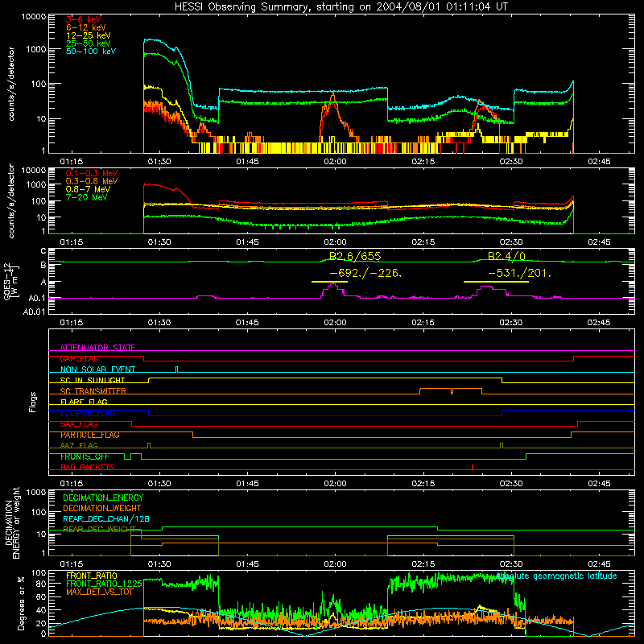
Task: Select the -692./-226. flare position text
Action: (365, 273)
